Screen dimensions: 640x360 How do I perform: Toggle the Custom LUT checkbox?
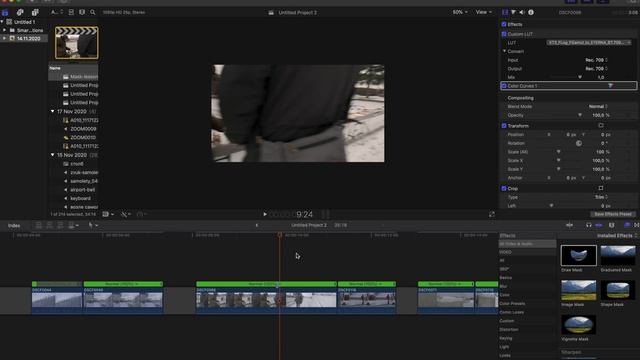coord(504,34)
